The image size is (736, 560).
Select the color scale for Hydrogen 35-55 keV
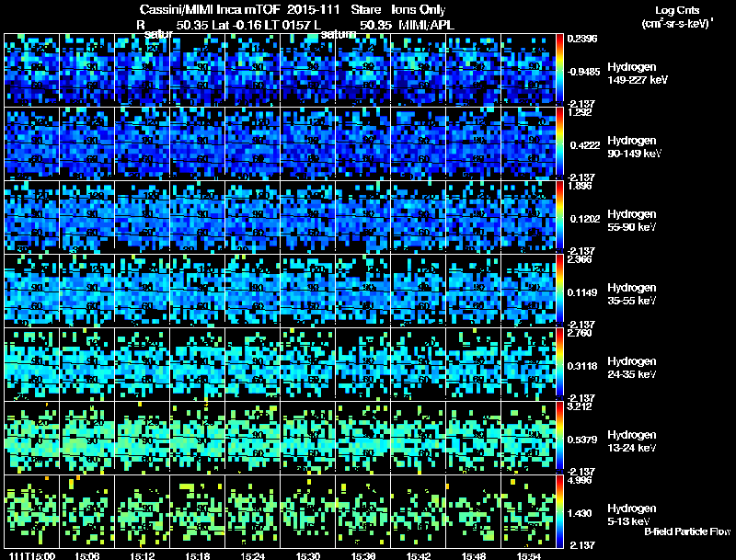pyautogui.click(x=559, y=291)
